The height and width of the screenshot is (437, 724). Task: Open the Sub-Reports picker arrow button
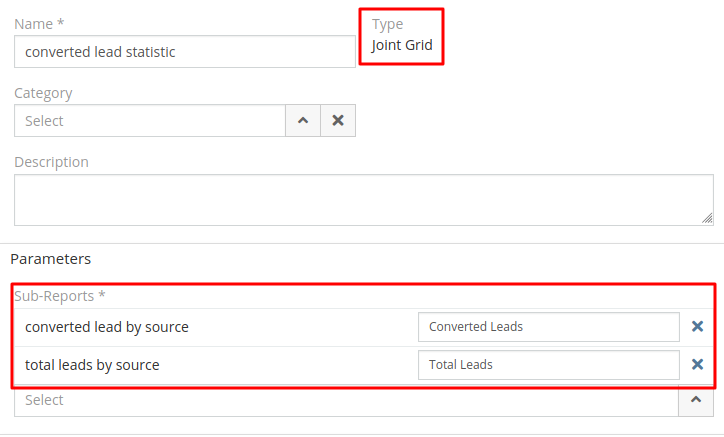click(695, 400)
